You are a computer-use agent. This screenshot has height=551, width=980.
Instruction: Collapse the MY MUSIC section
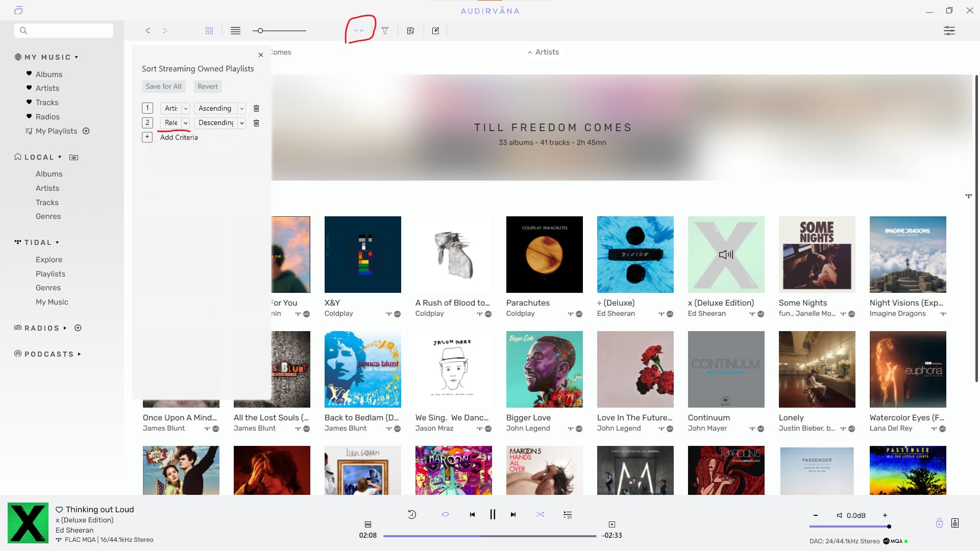pos(77,57)
